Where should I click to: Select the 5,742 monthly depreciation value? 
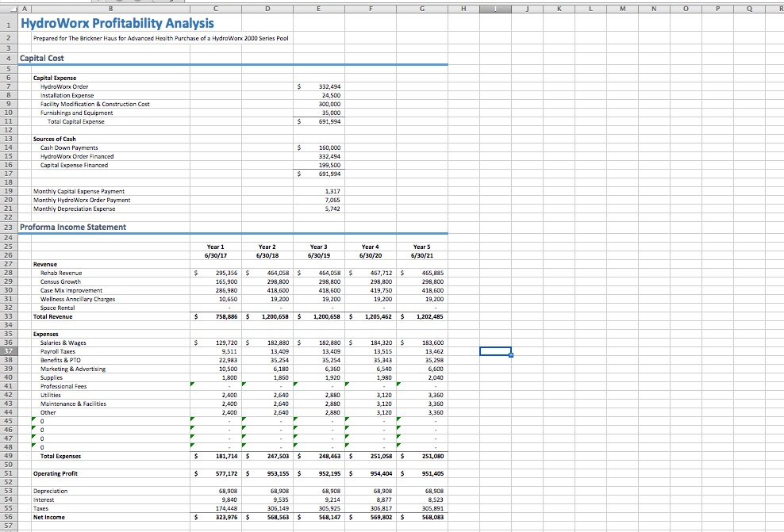pos(332,209)
